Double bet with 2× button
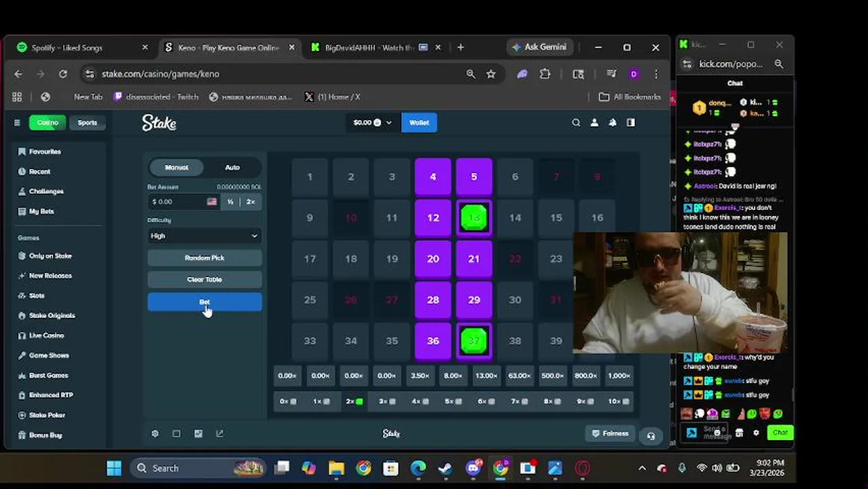 point(251,202)
